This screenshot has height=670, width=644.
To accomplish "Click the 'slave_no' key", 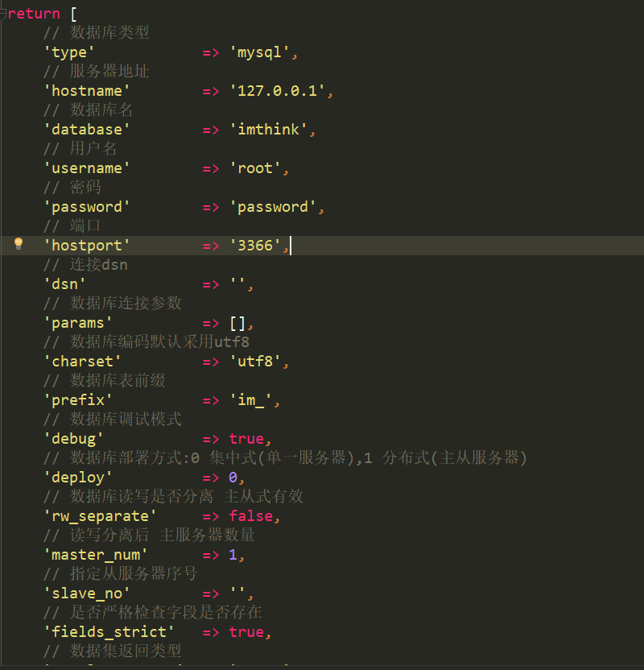I will click(87, 593).
